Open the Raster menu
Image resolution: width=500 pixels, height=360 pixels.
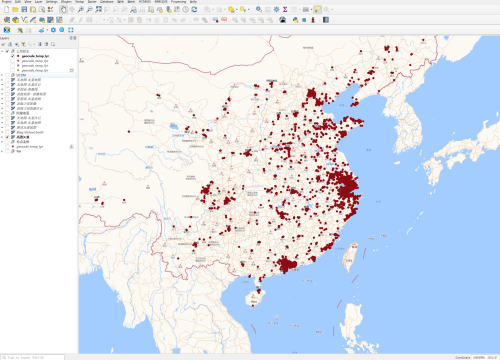[x=92, y=2]
